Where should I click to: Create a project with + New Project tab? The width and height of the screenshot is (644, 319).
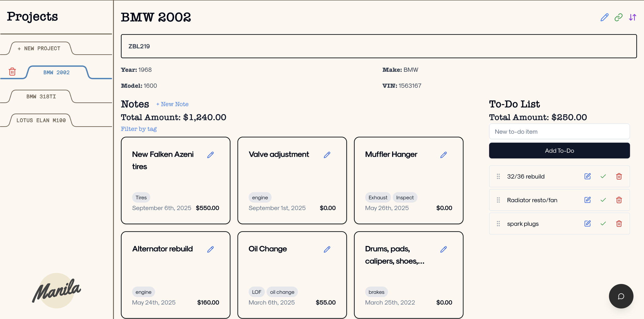tap(39, 48)
